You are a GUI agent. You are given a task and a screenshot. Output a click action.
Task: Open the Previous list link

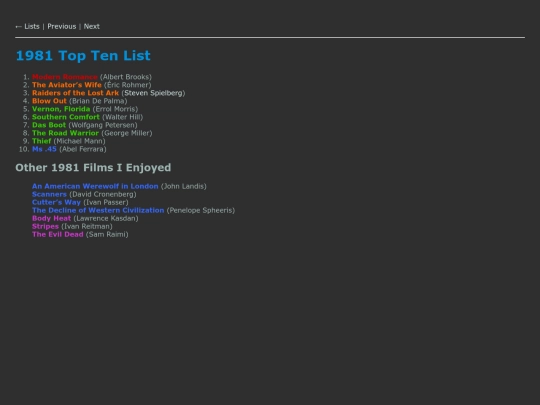point(62,27)
